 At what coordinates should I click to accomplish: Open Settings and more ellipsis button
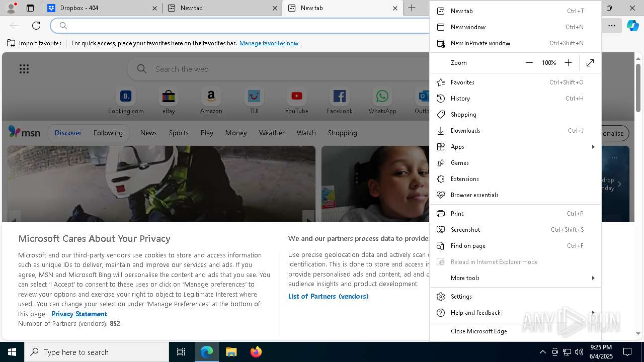click(x=612, y=26)
